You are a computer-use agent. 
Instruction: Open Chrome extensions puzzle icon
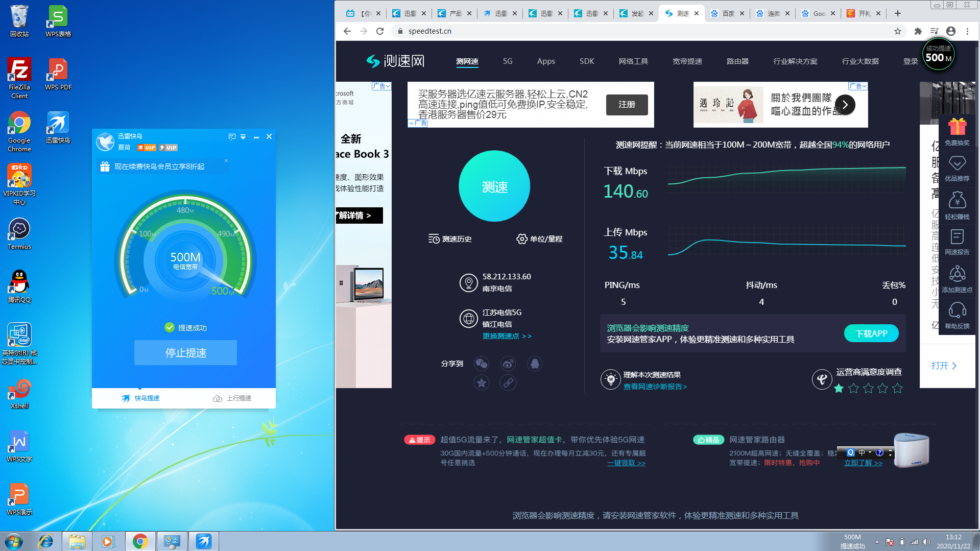point(918,31)
